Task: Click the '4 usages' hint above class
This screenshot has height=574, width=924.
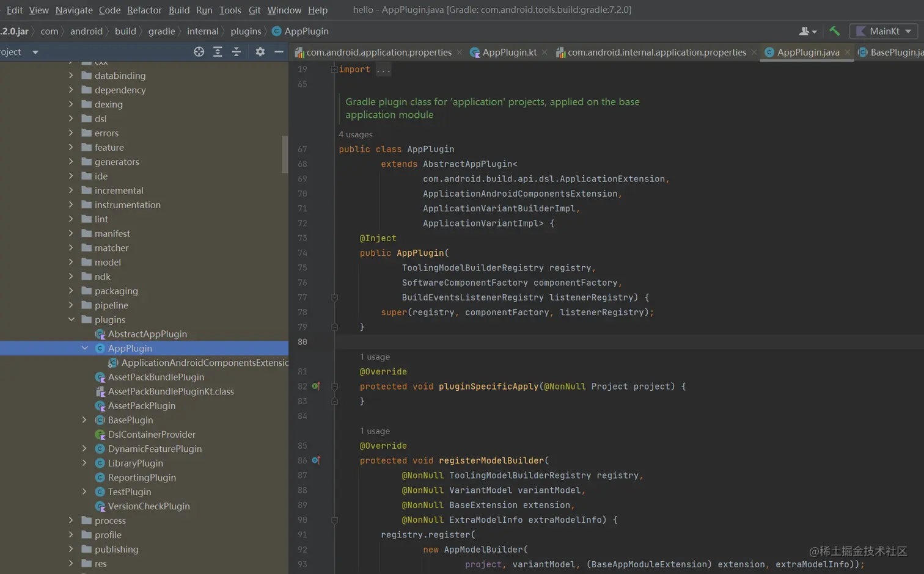Action: 355,134
